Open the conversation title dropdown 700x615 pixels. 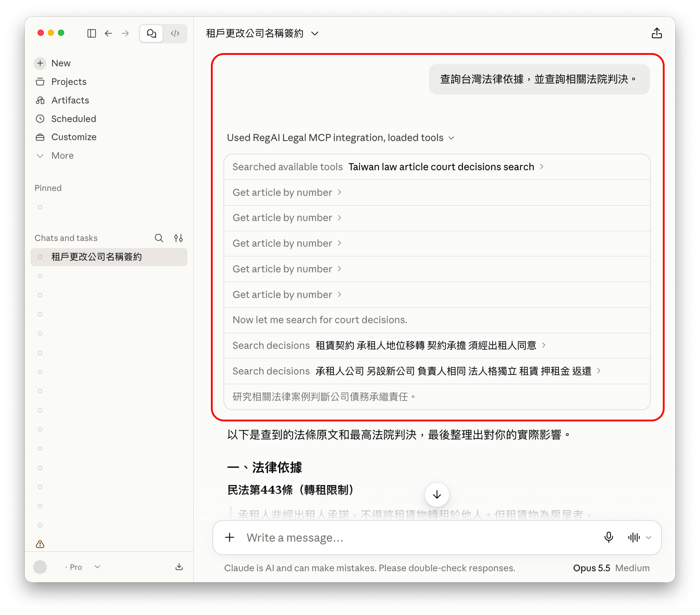click(x=315, y=34)
